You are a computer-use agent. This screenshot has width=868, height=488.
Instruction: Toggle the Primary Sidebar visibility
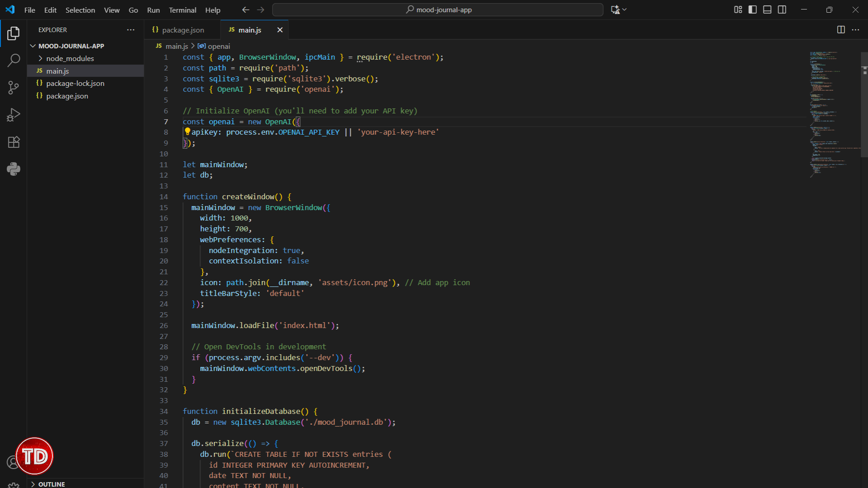[752, 9]
